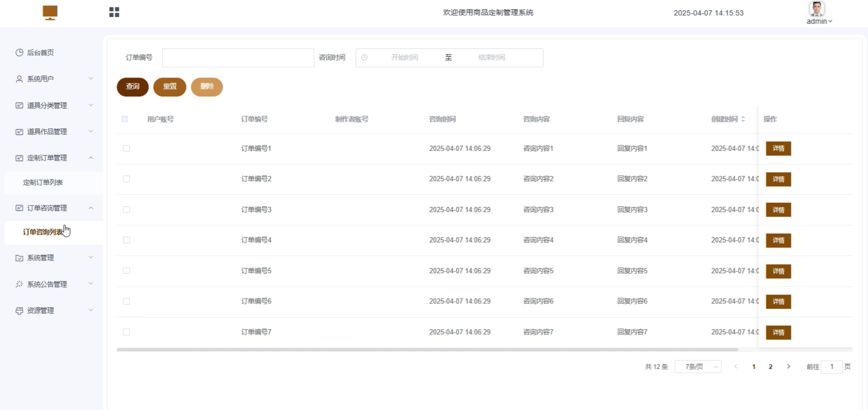868x410 pixels.
Task: Open the admin user dropdown
Action: point(819,21)
